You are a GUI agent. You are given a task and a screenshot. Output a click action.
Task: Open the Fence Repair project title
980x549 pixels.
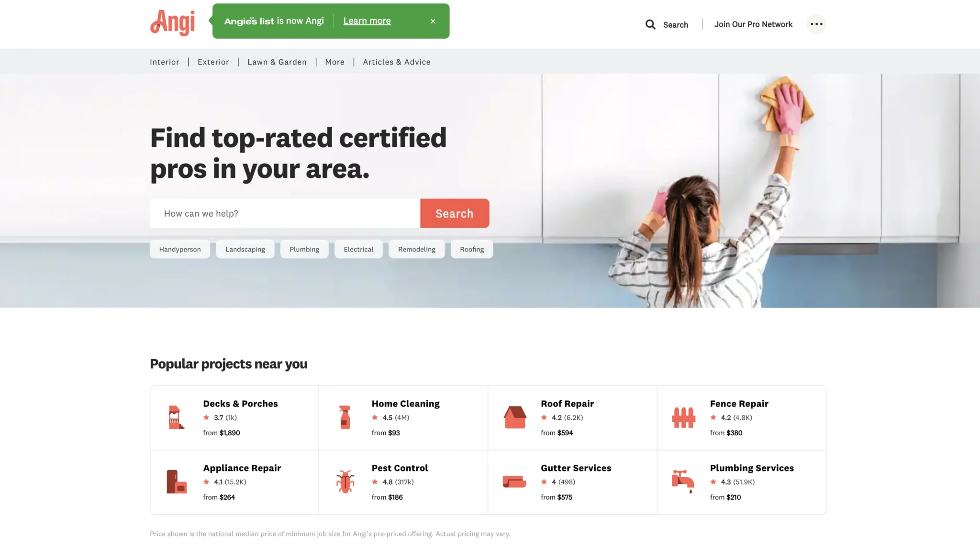click(x=739, y=404)
